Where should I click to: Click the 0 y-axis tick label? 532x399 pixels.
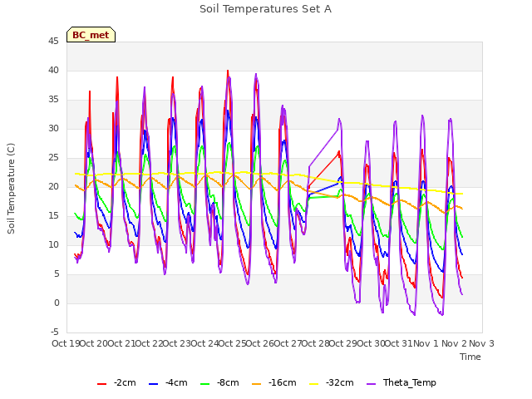click(57, 303)
